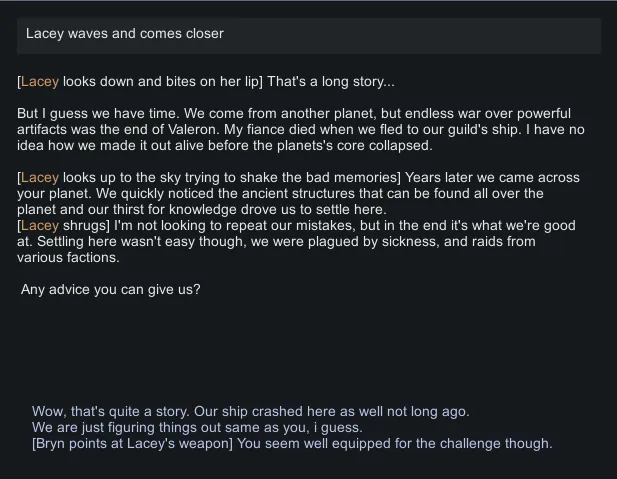Click Lacey's name before "shrugs"
The width and height of the screenshot is (617, 479).
pos(40,225)
